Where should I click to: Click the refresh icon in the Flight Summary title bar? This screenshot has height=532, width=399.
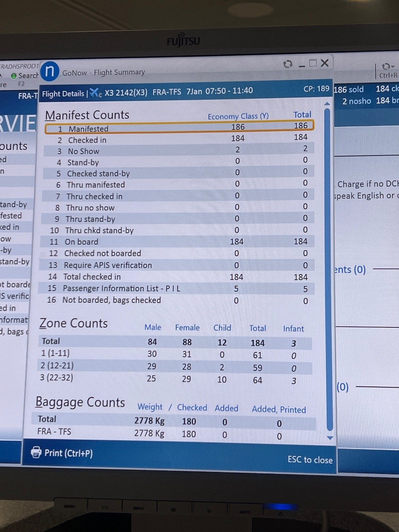(288, 64)
